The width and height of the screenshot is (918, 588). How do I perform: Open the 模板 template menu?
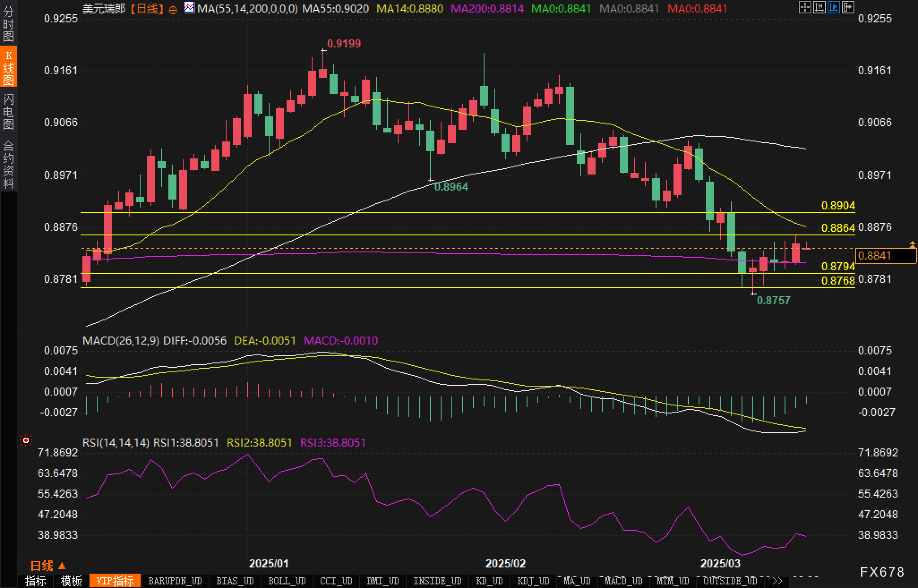click(x=71, y=581)
